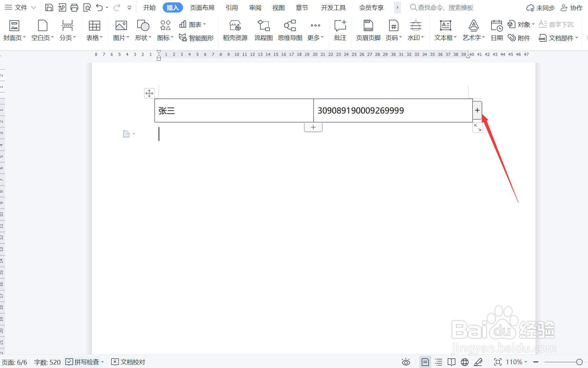Image resolution: width=588 pixels, height=368 pixels.
Task: Open the 文件 menu
Action: tap(20, 7)
